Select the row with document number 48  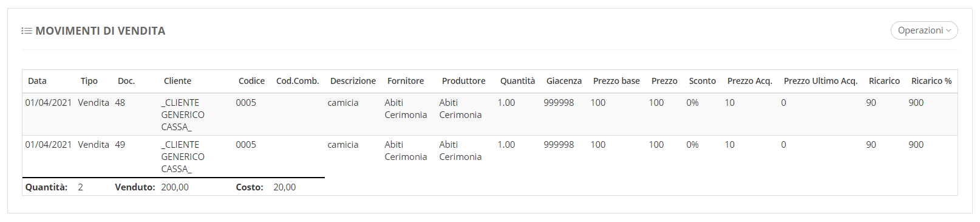[490, 114]
